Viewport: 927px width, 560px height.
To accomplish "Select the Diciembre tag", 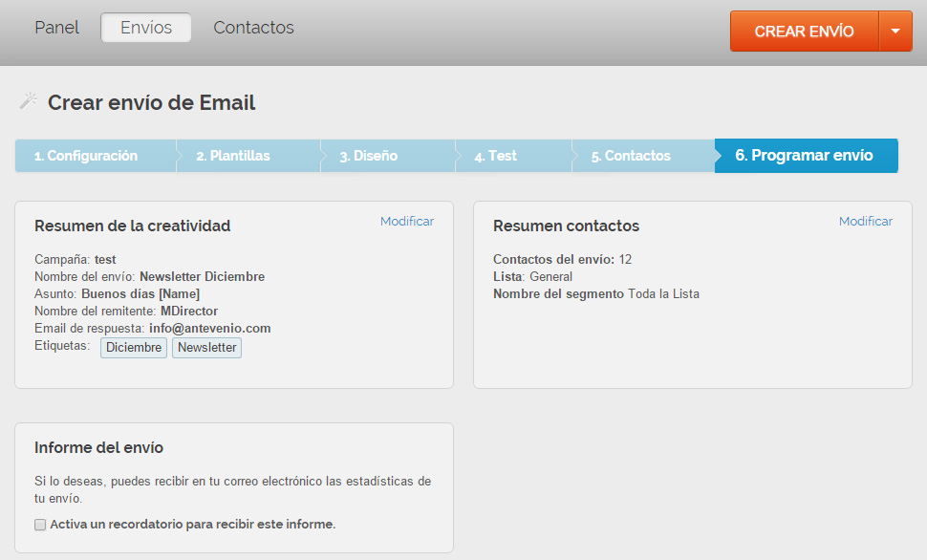I will pyautogui.click(x=134, y=348).
